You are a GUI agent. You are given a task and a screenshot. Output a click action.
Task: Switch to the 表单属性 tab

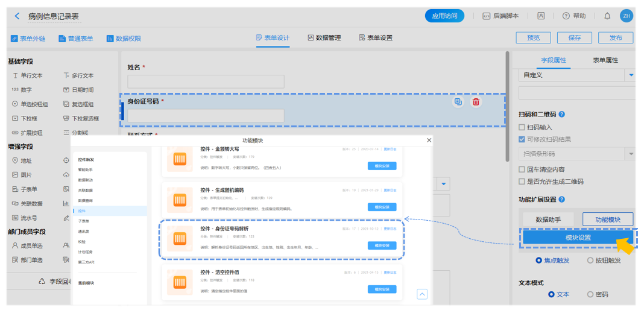coord(605,60)
